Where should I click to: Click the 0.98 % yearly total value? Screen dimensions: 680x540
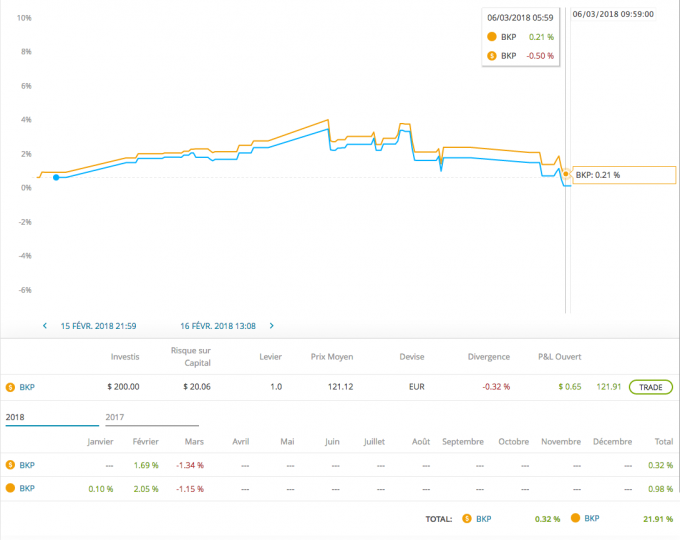pyautogui.click(x=660, y=489)
